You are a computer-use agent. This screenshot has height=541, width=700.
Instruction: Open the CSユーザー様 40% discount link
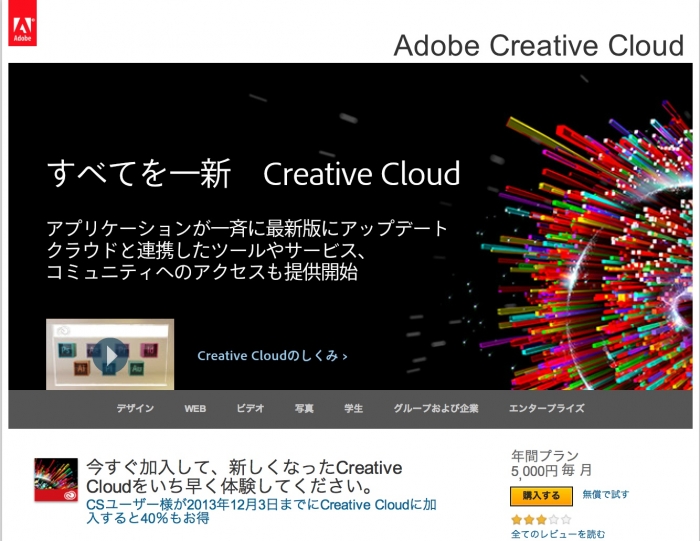[x=261, y=512]
